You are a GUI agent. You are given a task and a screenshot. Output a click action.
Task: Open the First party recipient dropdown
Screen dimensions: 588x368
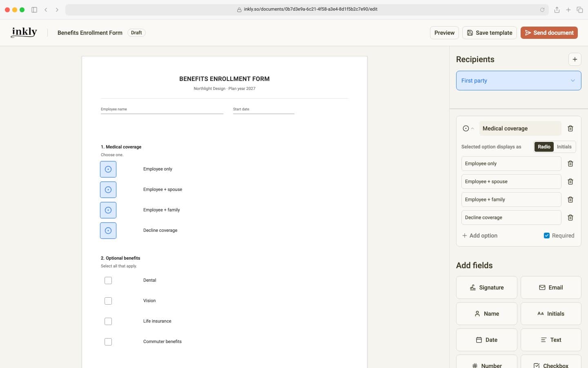519,81
